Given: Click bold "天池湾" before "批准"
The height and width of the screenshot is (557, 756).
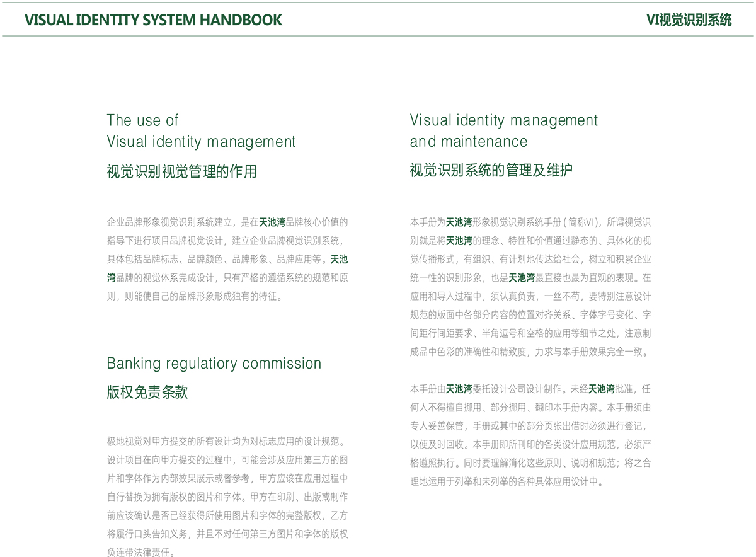Looking at the screenshot, I should (x=602, y=388).
